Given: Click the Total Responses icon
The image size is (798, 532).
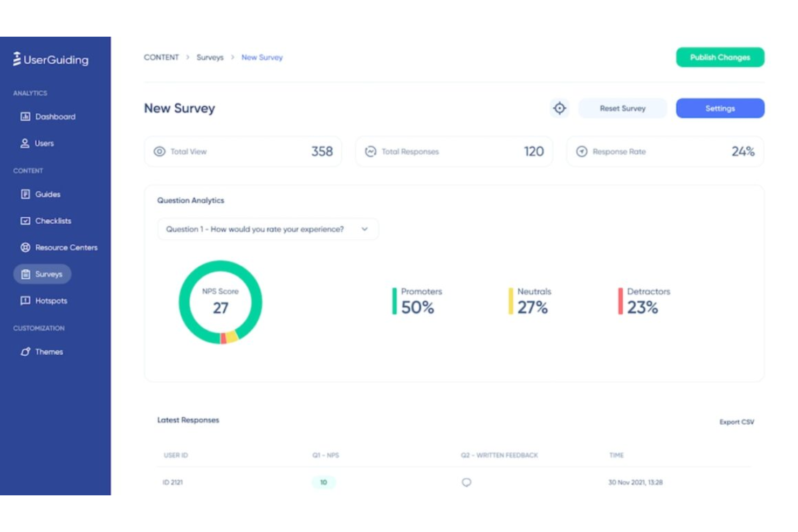Looking at the screenshot, I should pos(370,151).
